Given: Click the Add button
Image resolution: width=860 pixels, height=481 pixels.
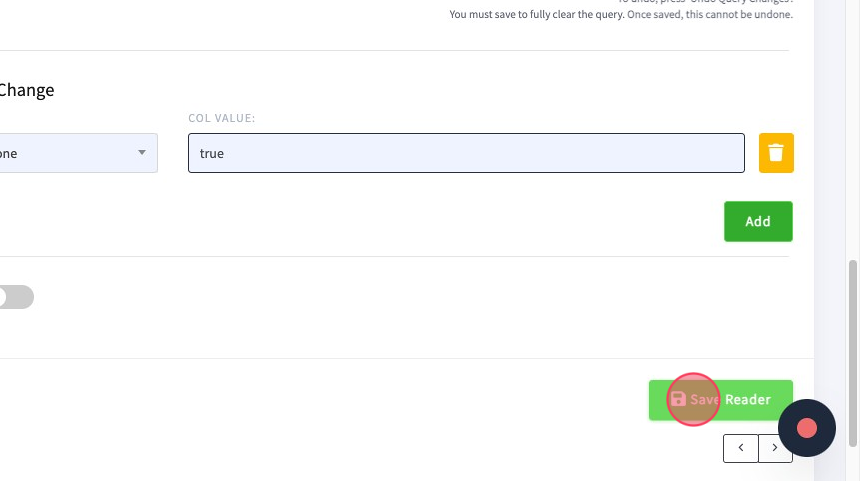Looking at the screenshot, I should coord(758,222).
